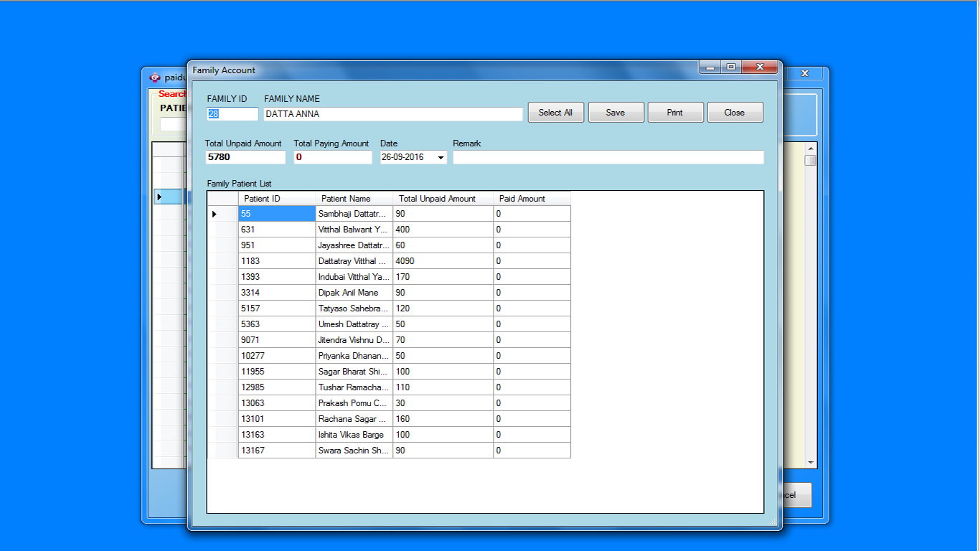980x551 pixels.
Task: Click row selector of patient 631 row
Action: (x=223, y=230)
